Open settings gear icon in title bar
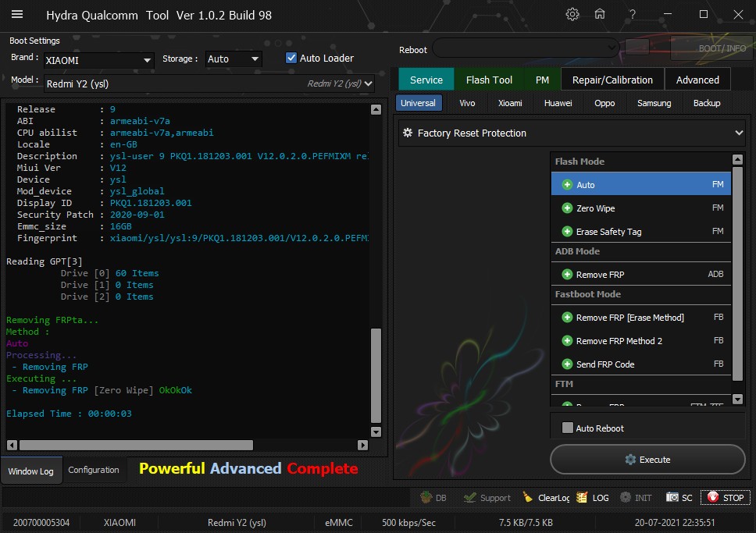This screenshot has width=756, height=533. [572, 15]
